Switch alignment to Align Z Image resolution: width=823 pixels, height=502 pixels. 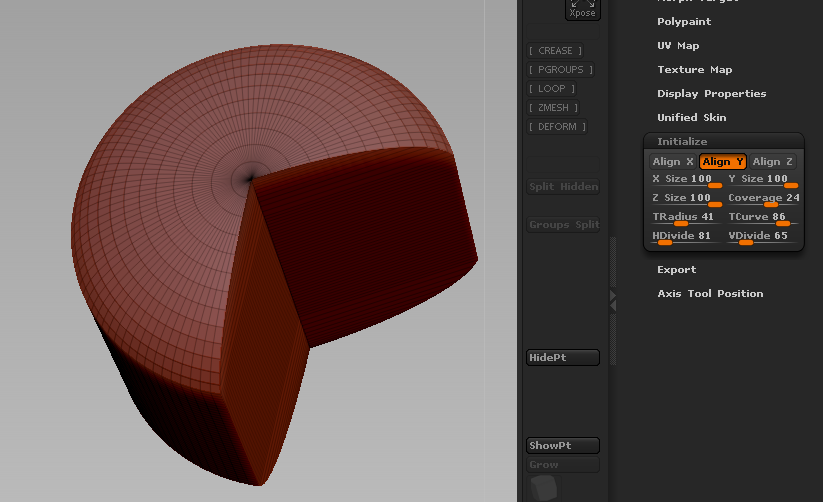pyautogui.click(x=772, y=162)
